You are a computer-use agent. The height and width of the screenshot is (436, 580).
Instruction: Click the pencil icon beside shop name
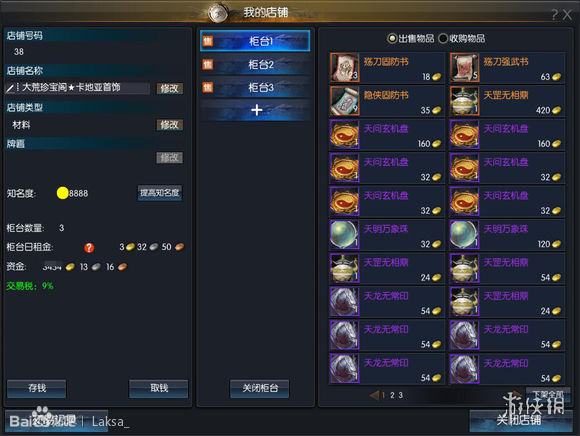[x=10, y=88]
